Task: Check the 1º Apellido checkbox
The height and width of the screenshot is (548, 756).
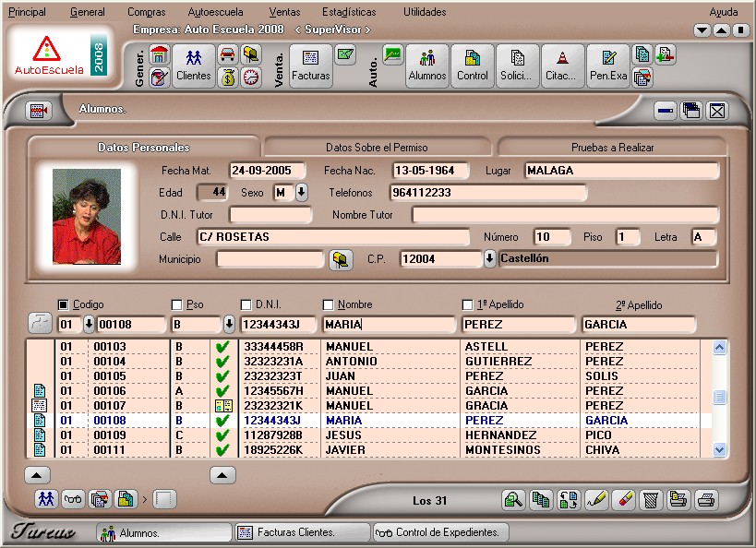Action: [x=468, y=305]
